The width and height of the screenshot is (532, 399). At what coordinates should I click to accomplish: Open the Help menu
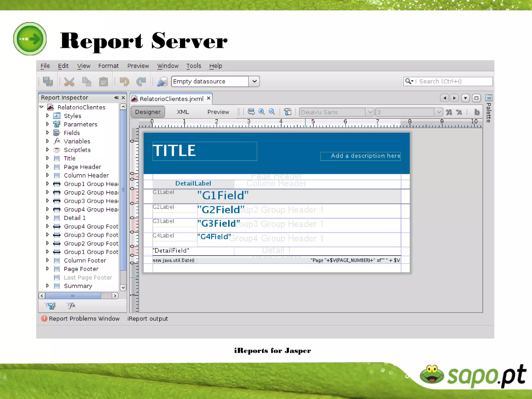(216, 66)
